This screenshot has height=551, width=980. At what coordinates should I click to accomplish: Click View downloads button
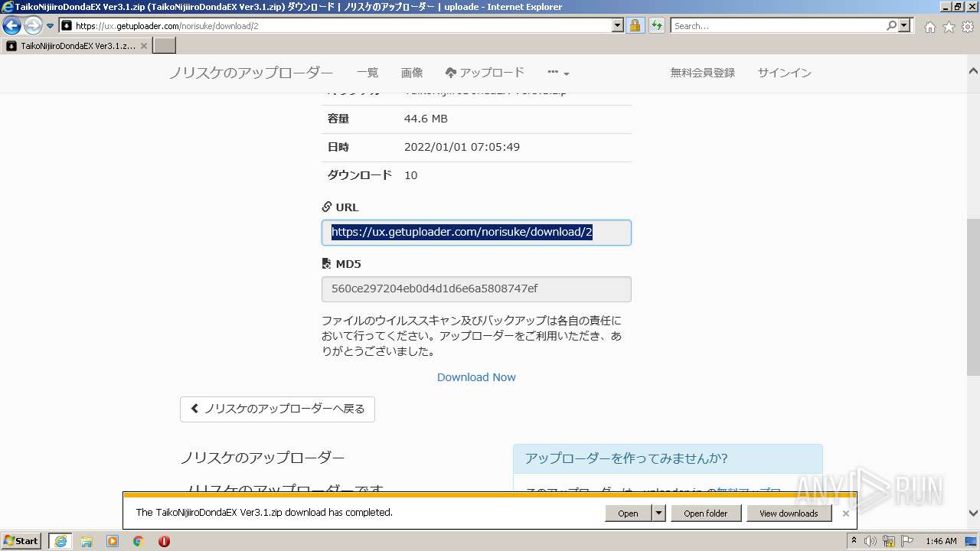[x=789, y=514]
